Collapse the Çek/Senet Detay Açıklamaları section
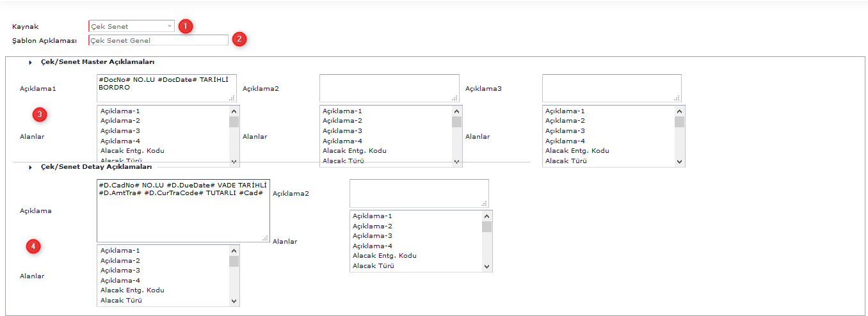The image size is (868, 316). pos(30,167)
